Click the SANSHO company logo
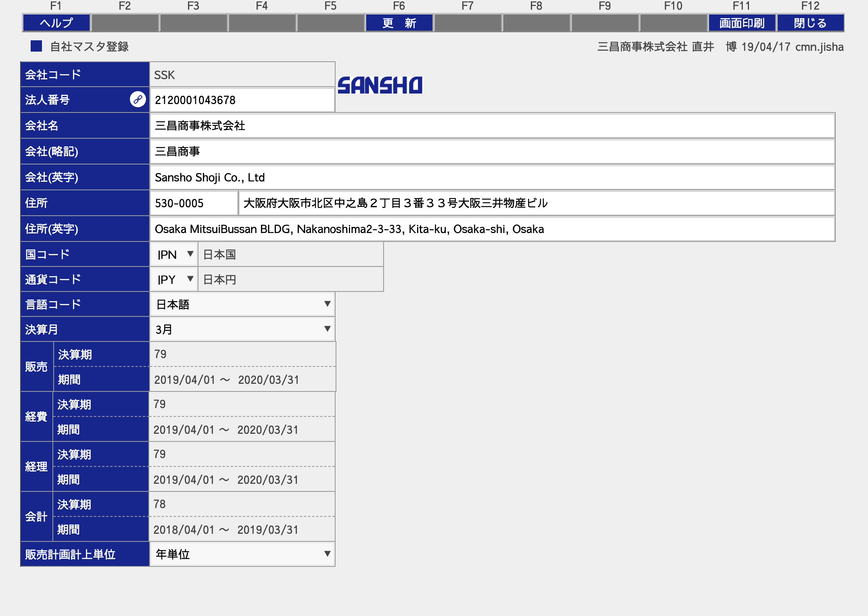The image size is (868, 616). pos(380,85)
